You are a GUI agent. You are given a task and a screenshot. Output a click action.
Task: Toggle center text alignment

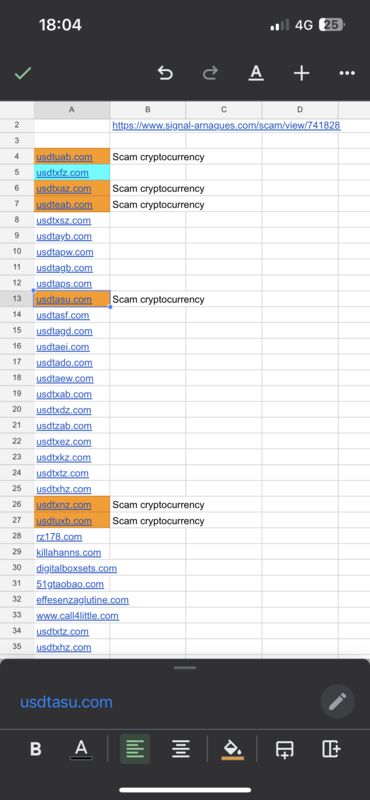tap(181, 749)
